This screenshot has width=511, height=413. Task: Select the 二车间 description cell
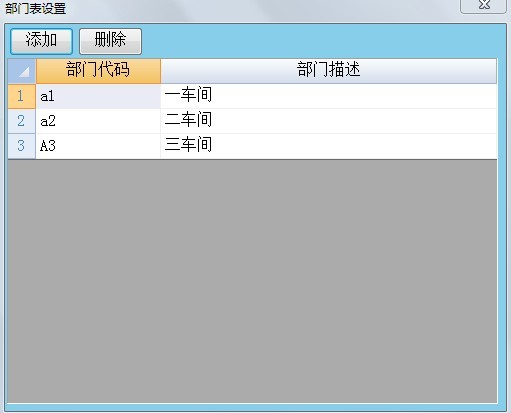(x=329, y=121)
